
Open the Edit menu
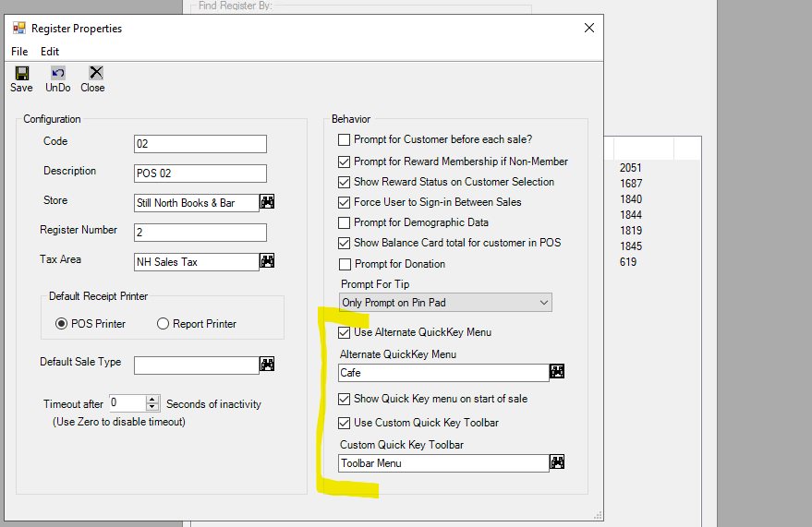click(x=50, y=52)
